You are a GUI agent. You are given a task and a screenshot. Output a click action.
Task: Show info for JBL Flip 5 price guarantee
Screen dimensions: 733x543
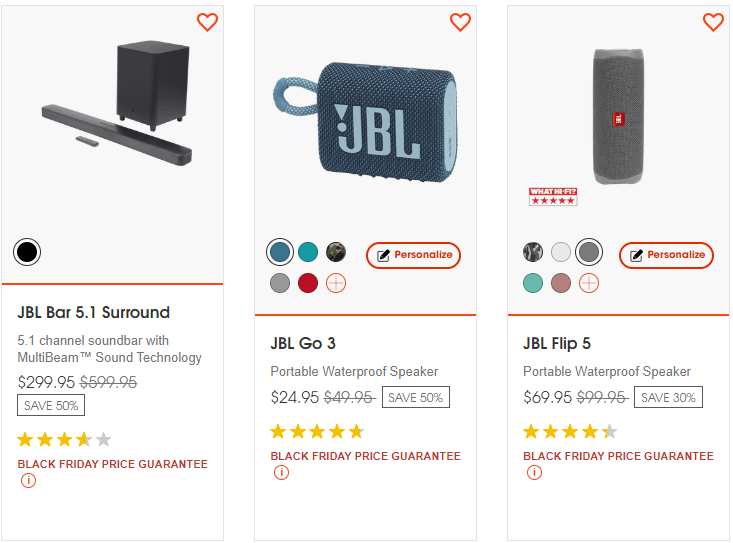(534, 472)
